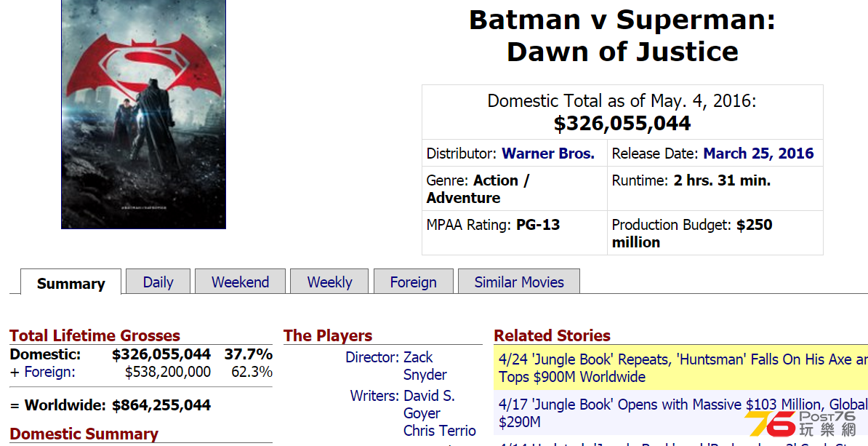The image size is (868, 446).
Task: Open the Director label link
Action: [x=372, y=357]
